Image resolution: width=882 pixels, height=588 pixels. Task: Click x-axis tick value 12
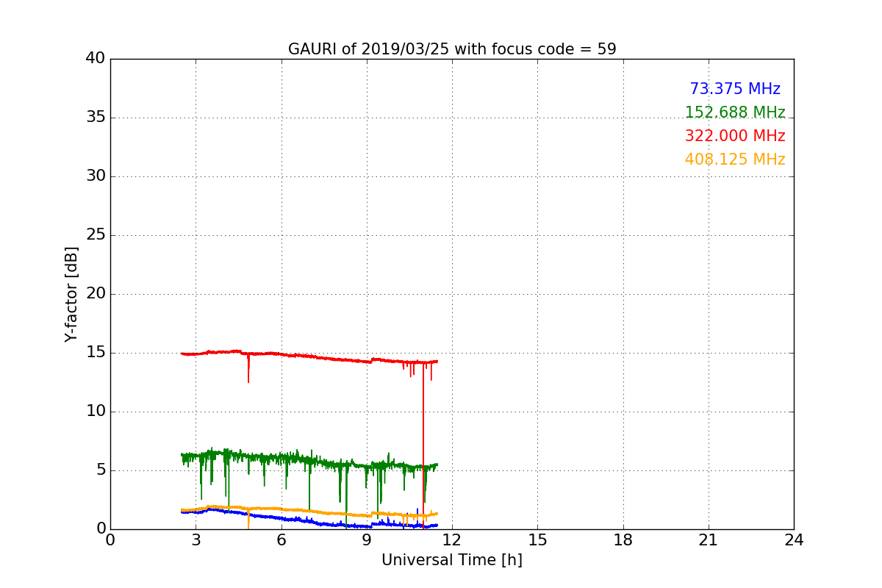pos(452,540)
